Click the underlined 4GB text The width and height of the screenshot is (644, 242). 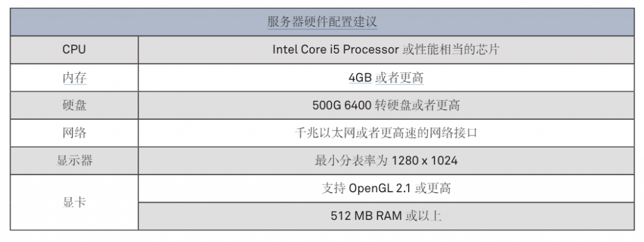360,78
